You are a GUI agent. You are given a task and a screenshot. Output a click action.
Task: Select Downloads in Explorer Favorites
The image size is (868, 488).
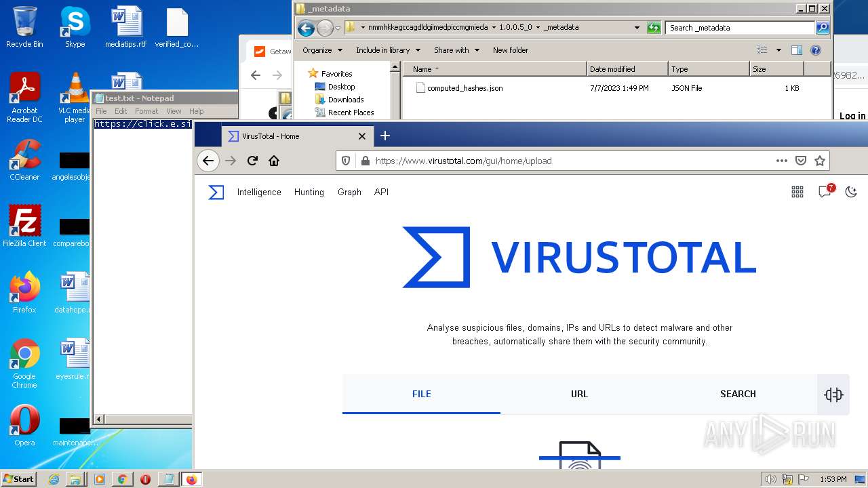346,100
